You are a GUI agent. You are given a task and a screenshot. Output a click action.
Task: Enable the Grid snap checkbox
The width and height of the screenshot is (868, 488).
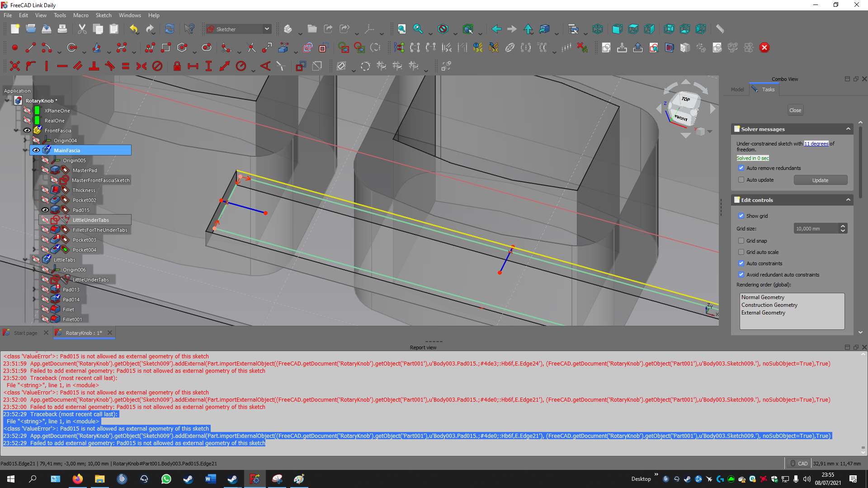coord(741,241)
